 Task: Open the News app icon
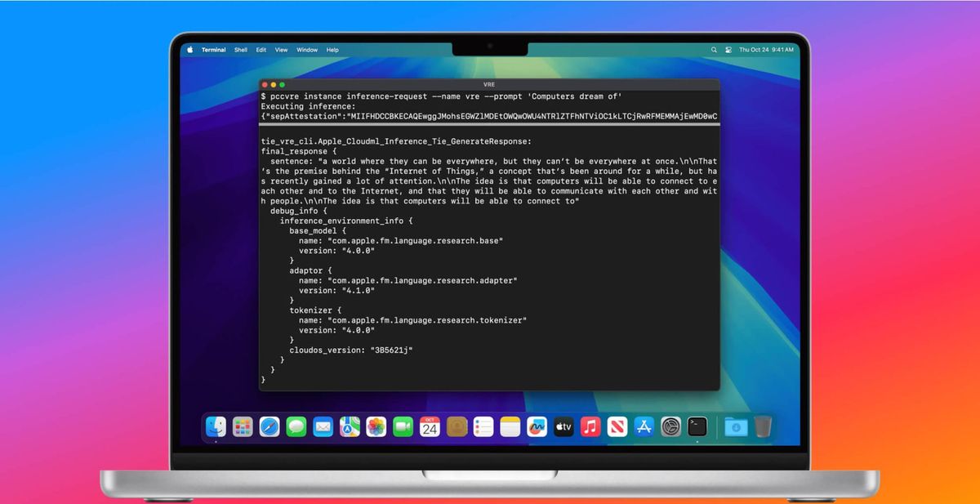click(x=617, y=426)
